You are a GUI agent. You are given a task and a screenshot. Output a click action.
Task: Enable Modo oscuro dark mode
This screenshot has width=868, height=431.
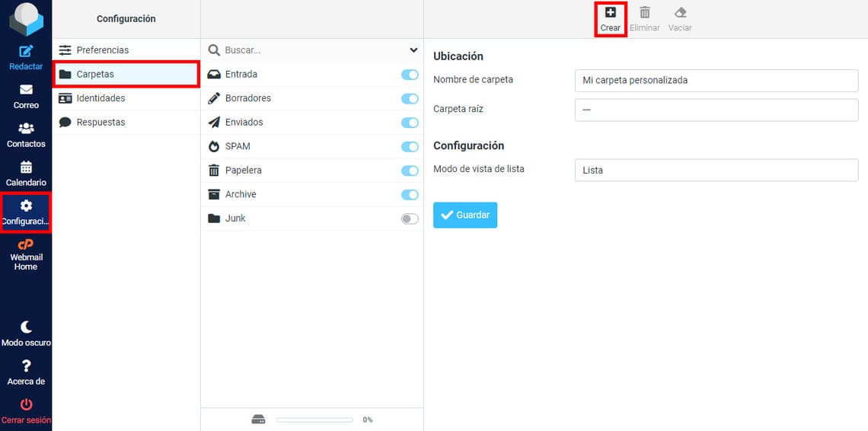tap(26, 327)
